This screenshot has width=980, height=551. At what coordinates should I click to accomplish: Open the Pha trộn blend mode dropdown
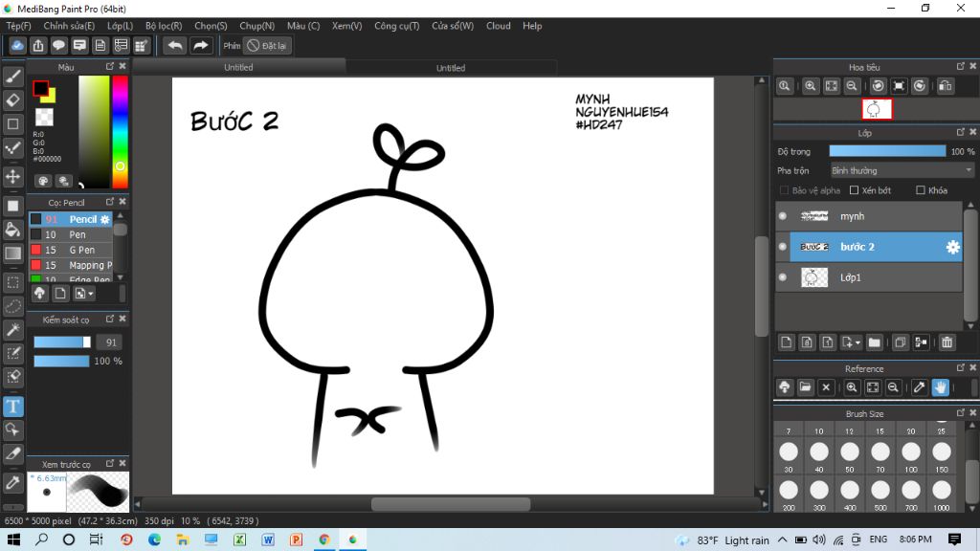pos(902,170)
